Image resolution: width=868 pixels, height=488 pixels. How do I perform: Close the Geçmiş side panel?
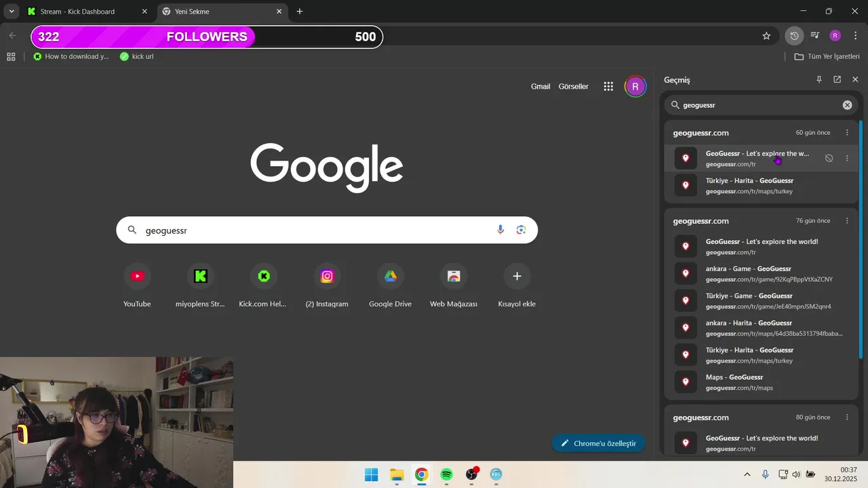855,79
